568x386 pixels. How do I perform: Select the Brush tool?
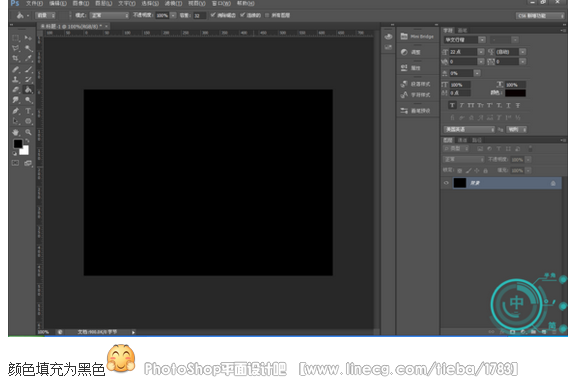point(28,69)
